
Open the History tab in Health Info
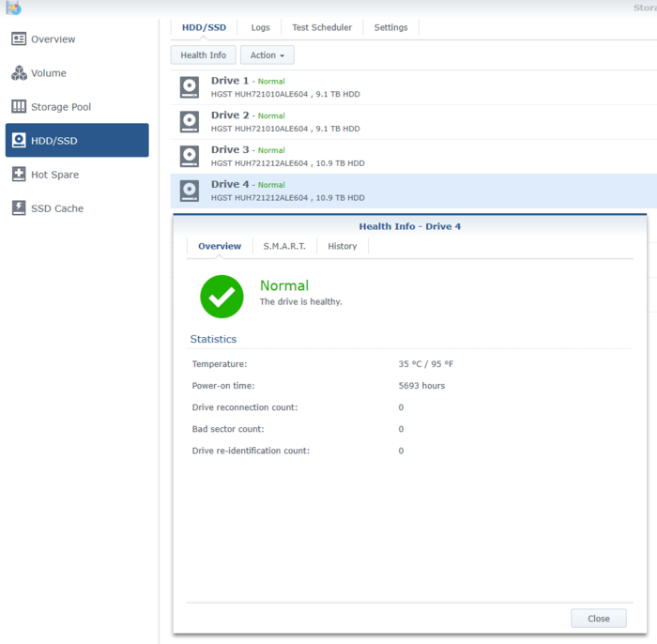(342, 246)
